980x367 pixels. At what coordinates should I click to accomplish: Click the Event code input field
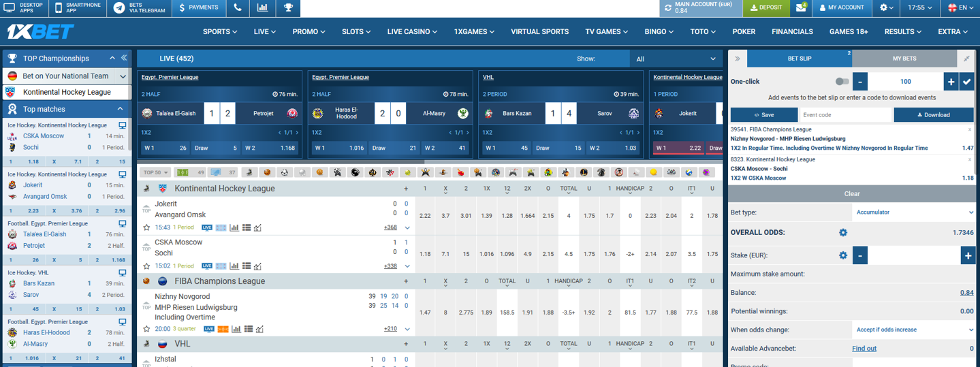(x=844, y=114)
